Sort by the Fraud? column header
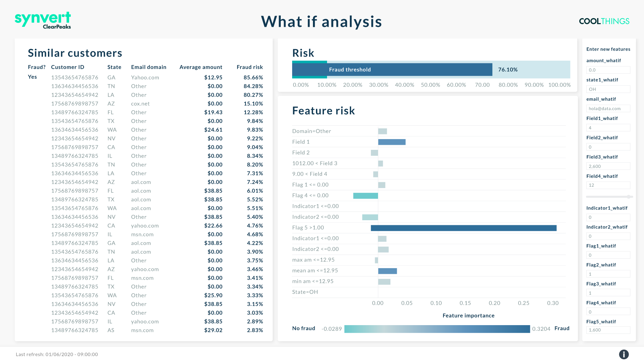644x362 pixels. pos(37,67)
